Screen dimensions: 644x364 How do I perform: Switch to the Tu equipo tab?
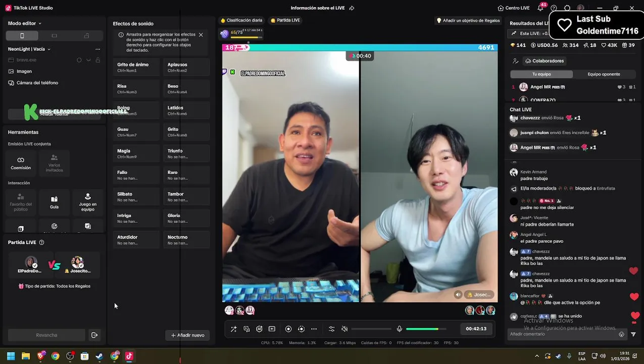pyautogui.click(x=541, y=74)
